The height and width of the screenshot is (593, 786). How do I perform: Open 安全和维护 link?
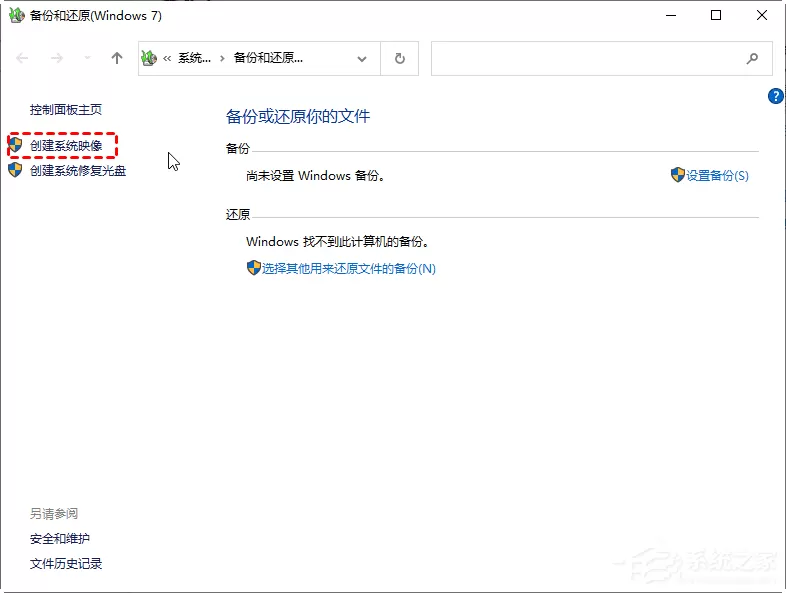[60, 539]
